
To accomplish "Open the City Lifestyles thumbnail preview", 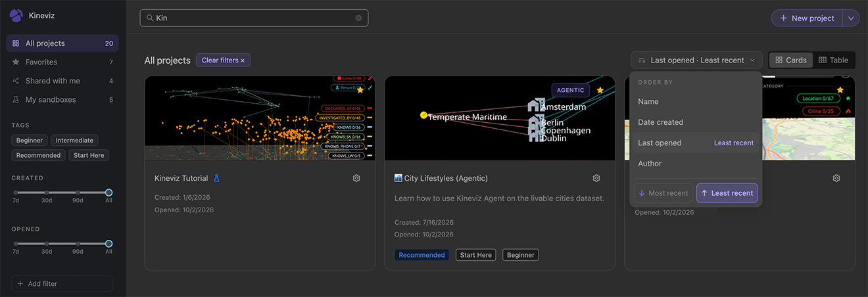I will tap(500, 118).
